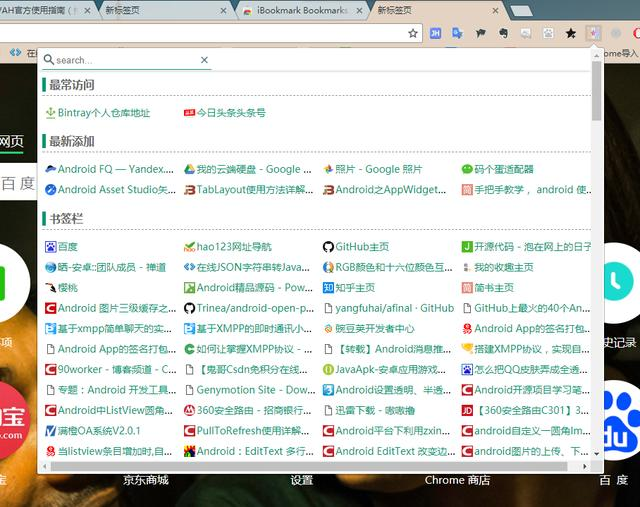Clear the search box with X
This screenshot has height=507, width=640.
click(x=204, y=60)
